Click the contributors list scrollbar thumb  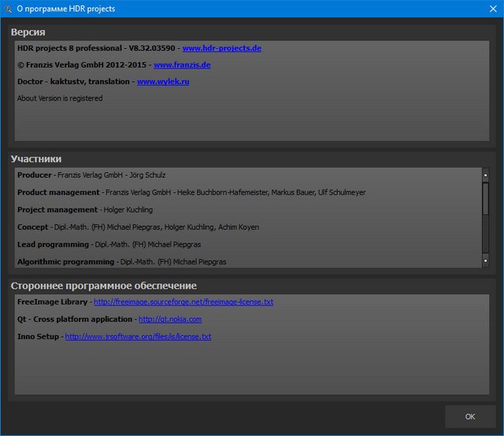coord(485,198)
